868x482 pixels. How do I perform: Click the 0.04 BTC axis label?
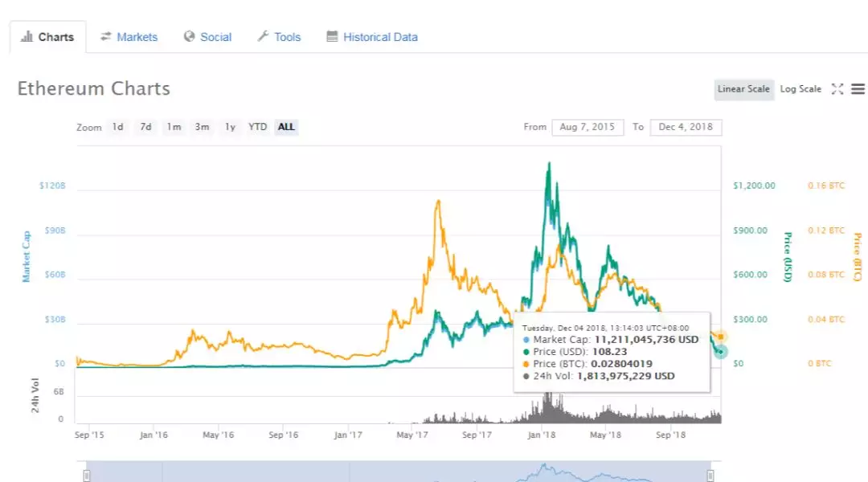click(826, 320)
